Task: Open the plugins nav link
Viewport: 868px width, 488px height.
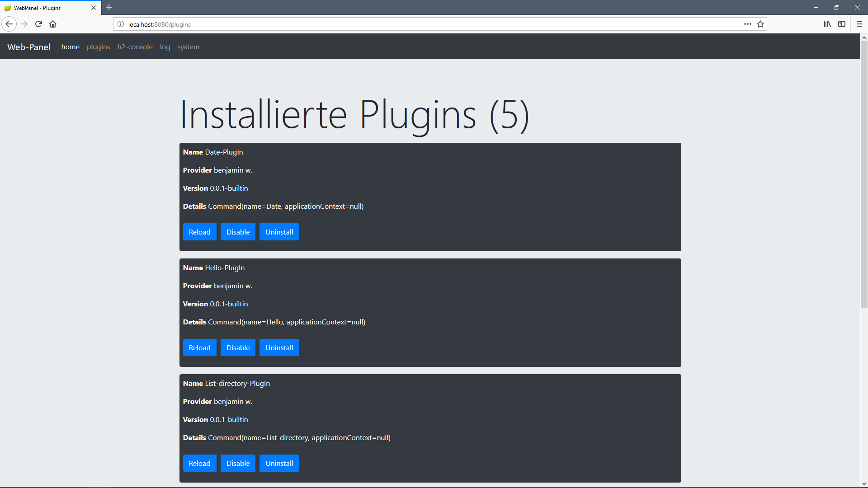Action: tap(98, 47)
